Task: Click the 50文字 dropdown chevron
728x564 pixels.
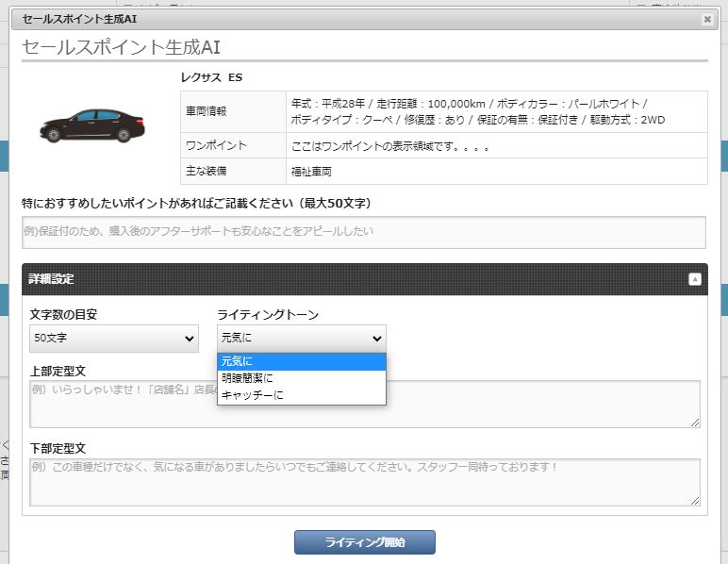Action: 190,339
